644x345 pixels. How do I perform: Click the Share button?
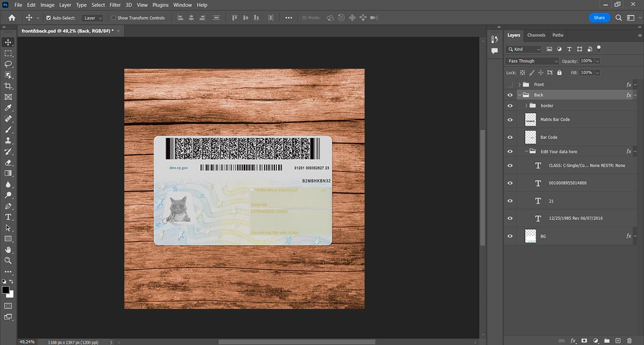pos(599,18)
